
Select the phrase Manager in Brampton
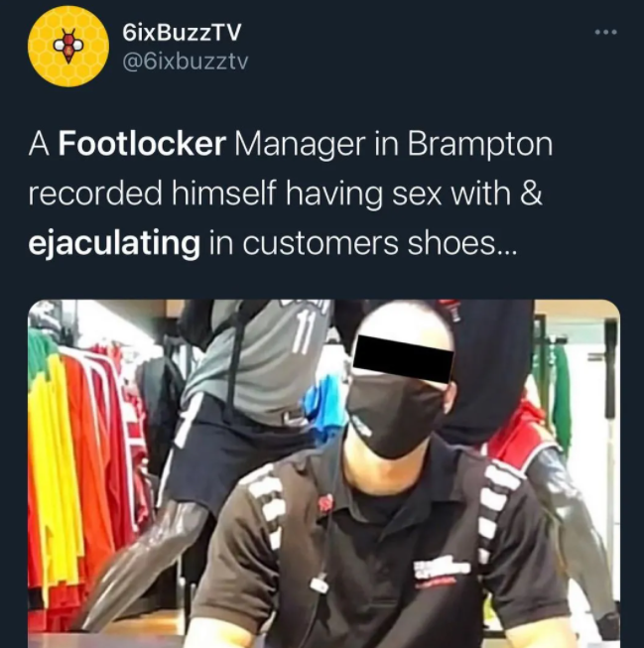393,145
